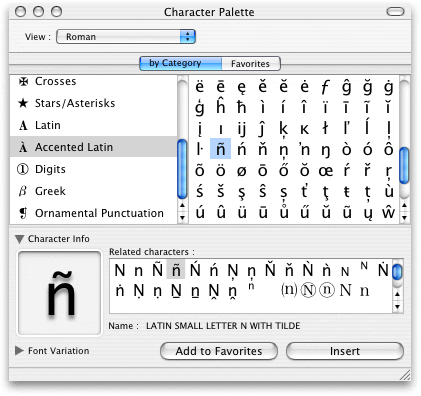This screenshot has height=396, width=421.
Task: Click the beta icon beside Greek
Action: pos(23,191)
